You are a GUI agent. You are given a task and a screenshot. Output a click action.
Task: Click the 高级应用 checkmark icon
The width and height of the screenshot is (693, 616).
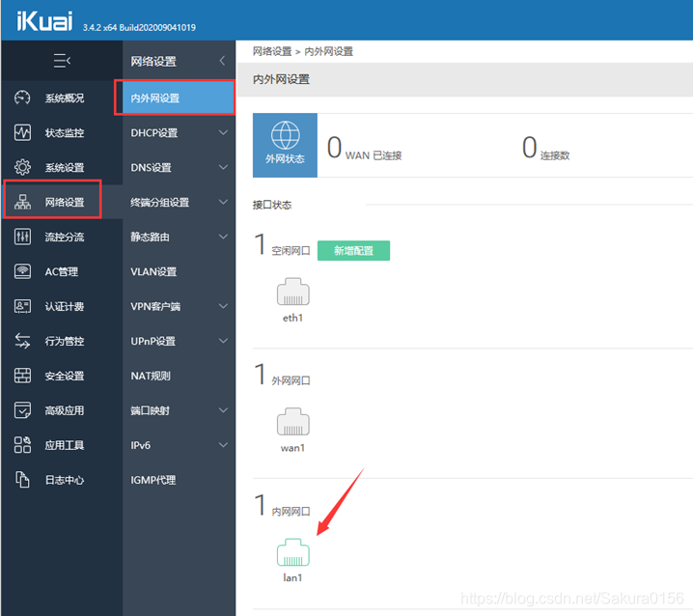pos(22,410)
